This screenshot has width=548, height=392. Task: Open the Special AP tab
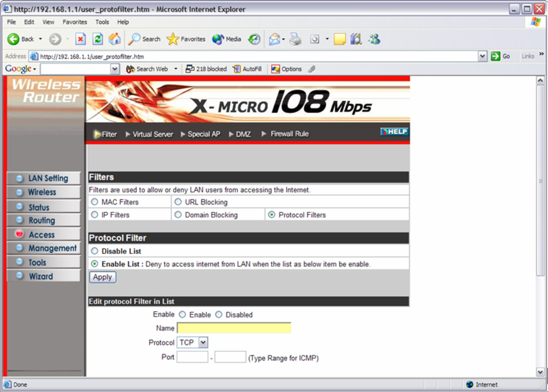pos(200,134)
